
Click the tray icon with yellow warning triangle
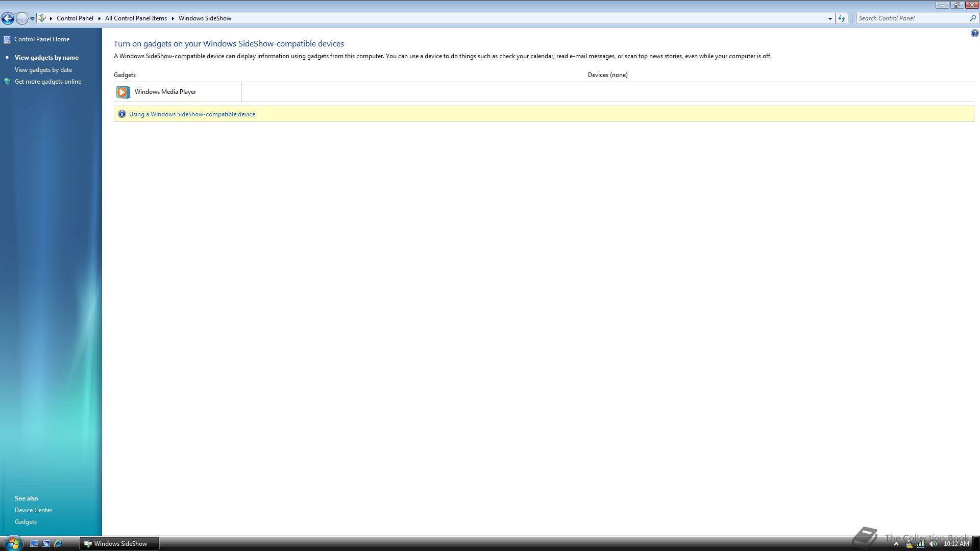pyautogui.click(x=909, y=544)
